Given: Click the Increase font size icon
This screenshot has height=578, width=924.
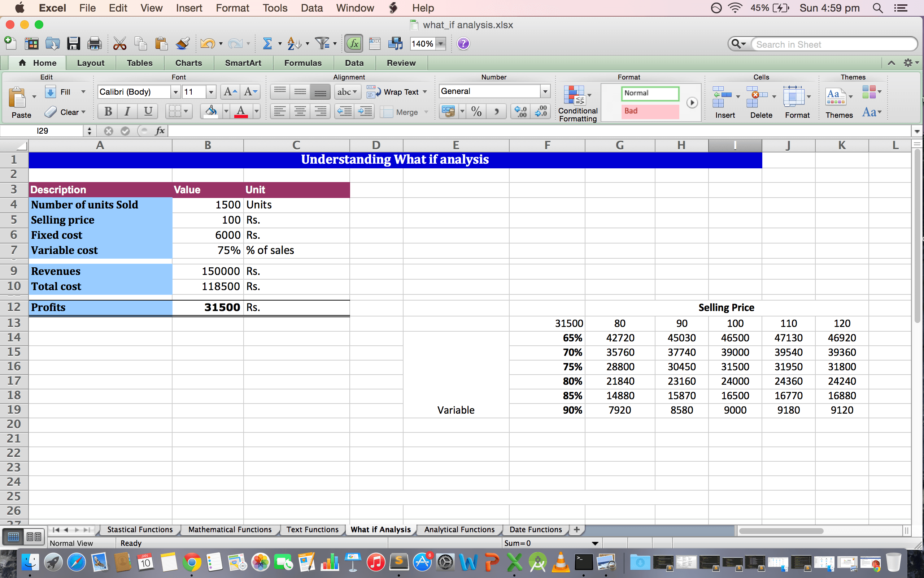Looking at the screenshot, I should tap(230, 92).
